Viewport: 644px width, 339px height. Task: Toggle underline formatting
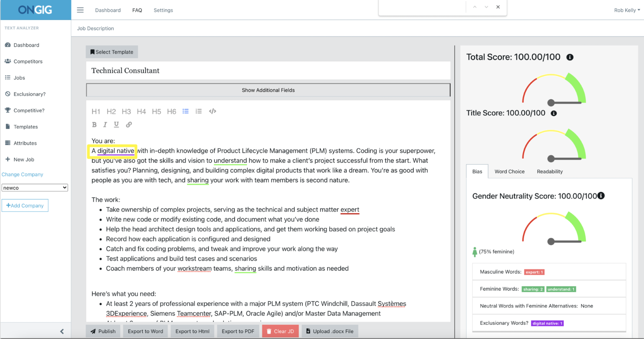(x=116, y=125)
